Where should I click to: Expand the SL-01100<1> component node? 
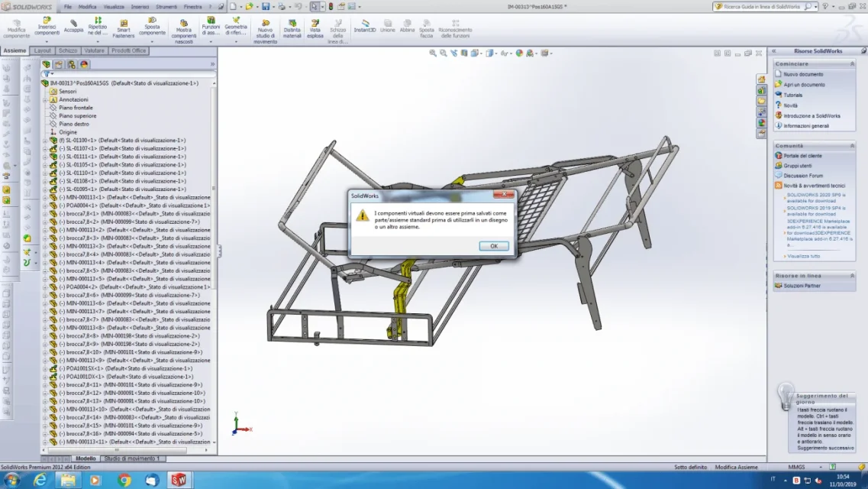coord(45,141)
